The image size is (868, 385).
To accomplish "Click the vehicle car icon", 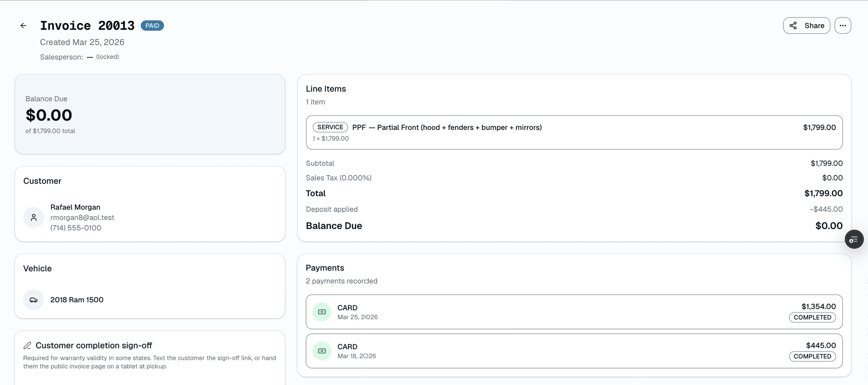I will (x=34, y=300).
